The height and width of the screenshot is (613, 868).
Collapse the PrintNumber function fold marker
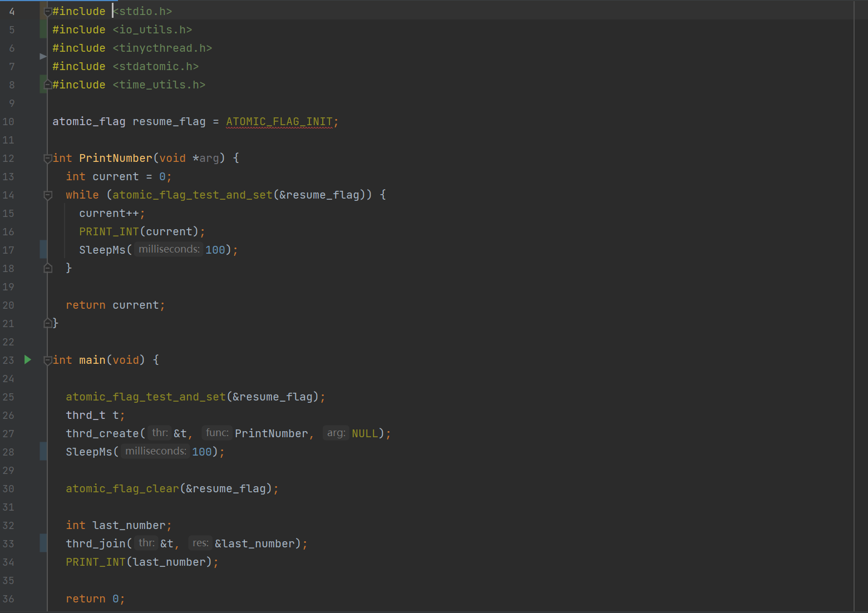[48, 159]
